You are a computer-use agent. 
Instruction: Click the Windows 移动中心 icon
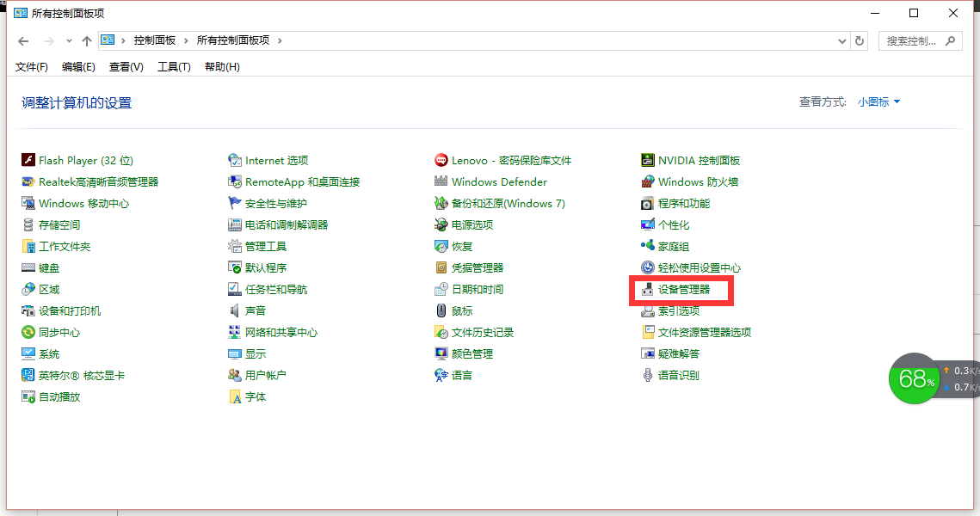28,203
